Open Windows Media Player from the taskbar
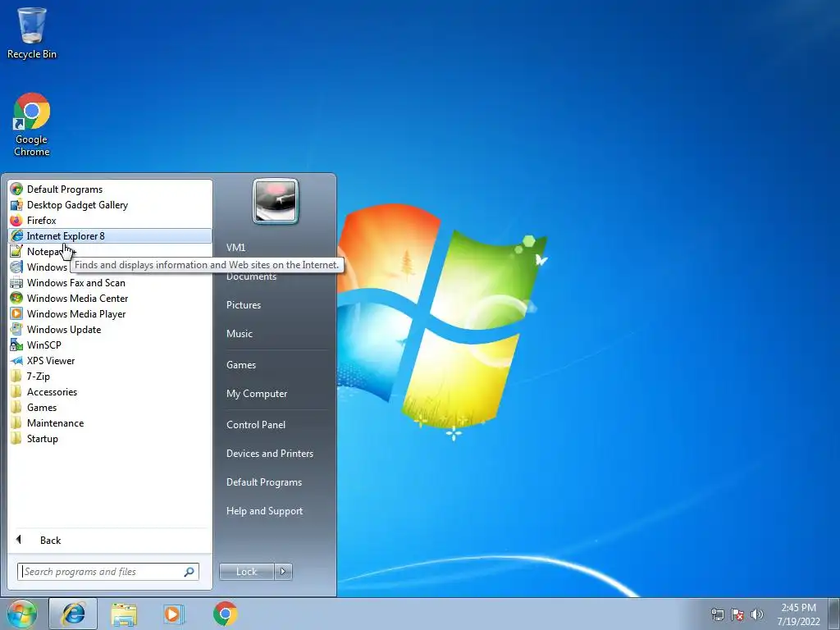Image resolution: width=840 pixels, height=630 pixels. pos(174,614)
